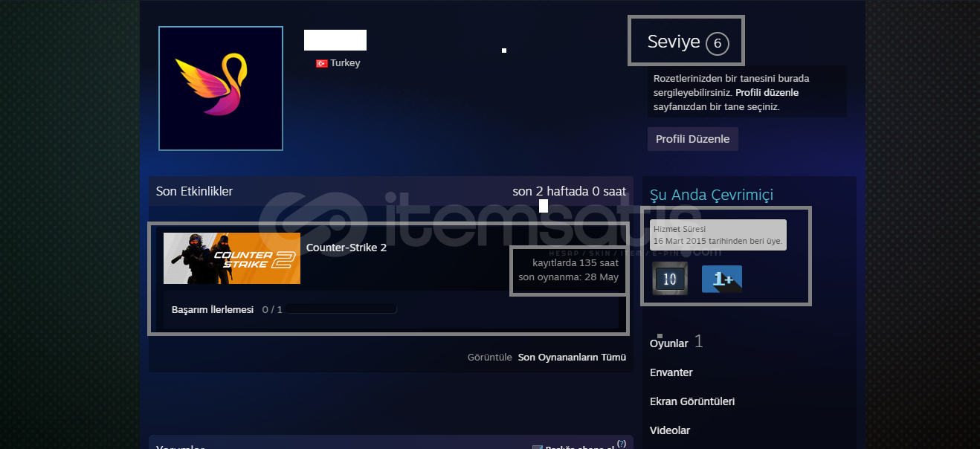Click the blue 1+ game collector badge
The width and height of the screenshot is (980, 449).
721,279
